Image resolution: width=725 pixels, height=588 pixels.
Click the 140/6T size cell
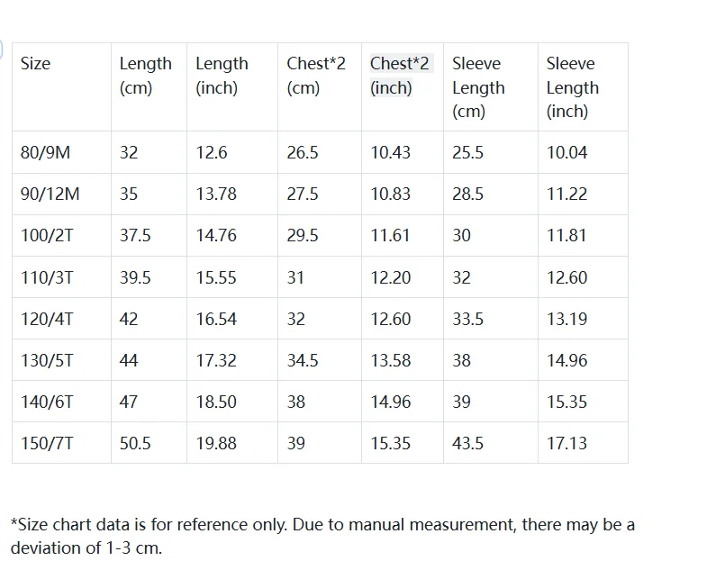(x=48, y=403)
